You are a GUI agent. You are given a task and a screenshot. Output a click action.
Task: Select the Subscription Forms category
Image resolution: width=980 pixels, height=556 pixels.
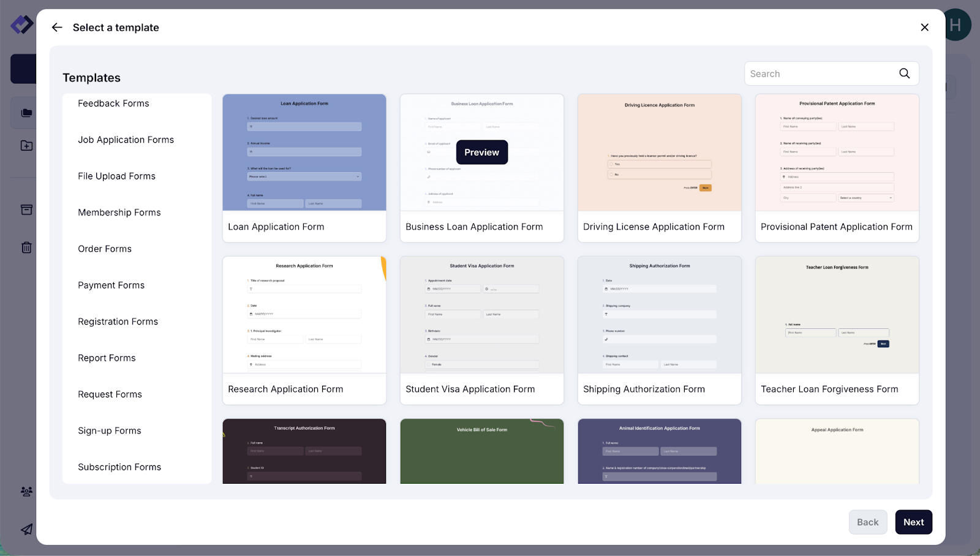(119, 467)
